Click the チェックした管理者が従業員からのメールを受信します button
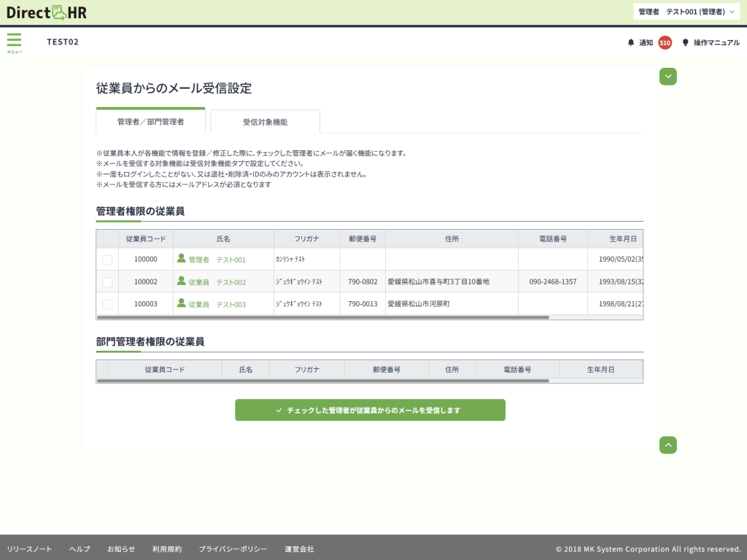 (x=370, y=411)
